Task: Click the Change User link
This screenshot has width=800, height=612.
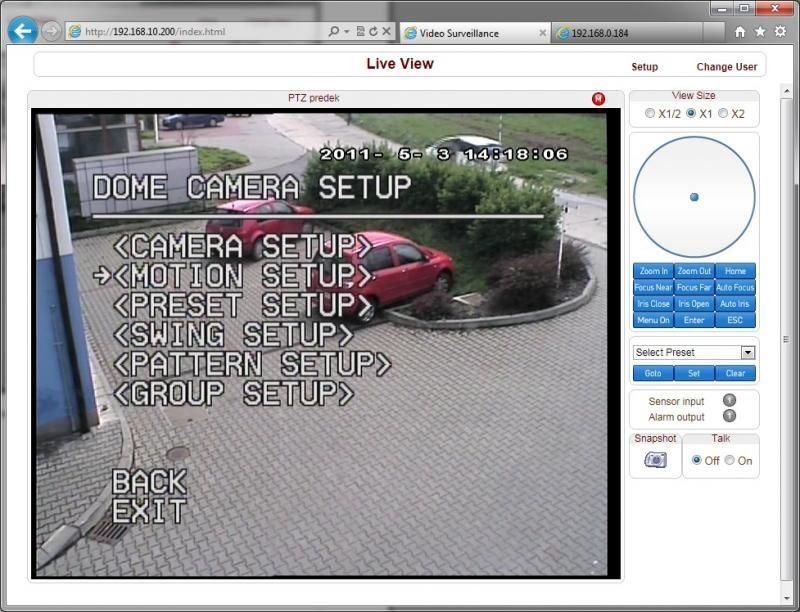Action: [x=726, y=67]
